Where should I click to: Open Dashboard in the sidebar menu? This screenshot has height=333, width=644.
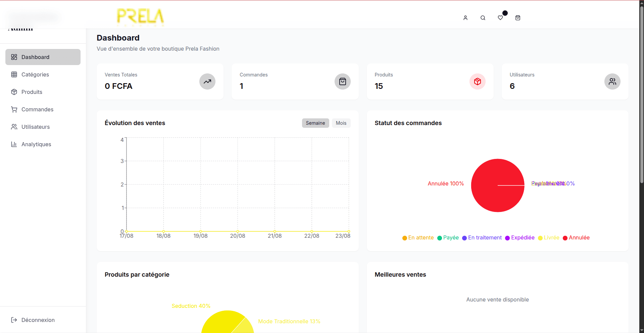[x=43, y=57]
